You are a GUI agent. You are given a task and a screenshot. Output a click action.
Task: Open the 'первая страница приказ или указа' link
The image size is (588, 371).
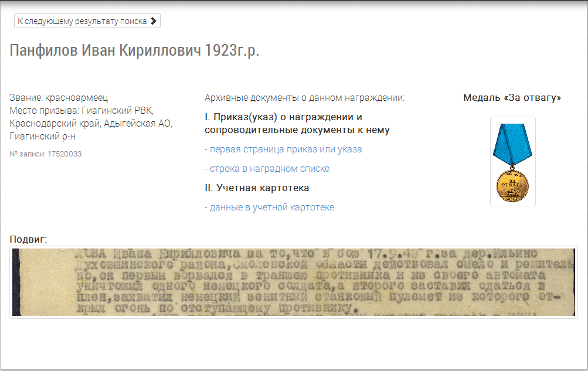283,149
